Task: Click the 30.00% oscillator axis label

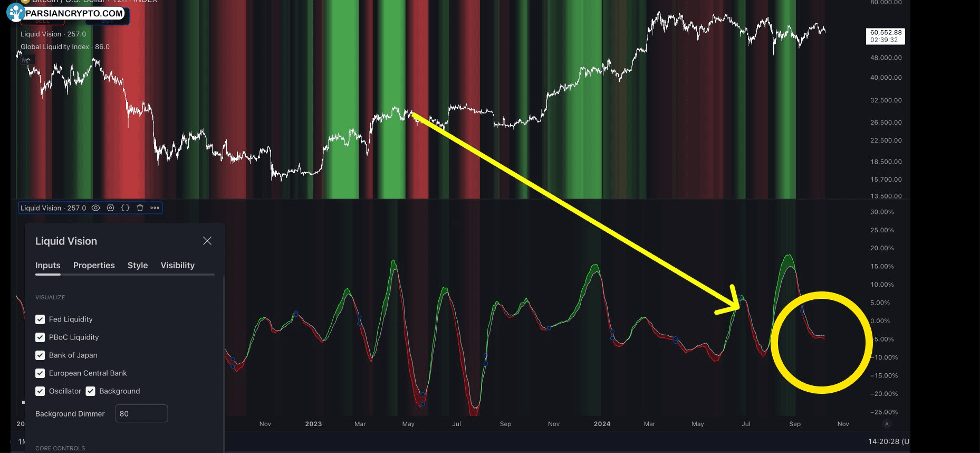Action: coord(882,212)
